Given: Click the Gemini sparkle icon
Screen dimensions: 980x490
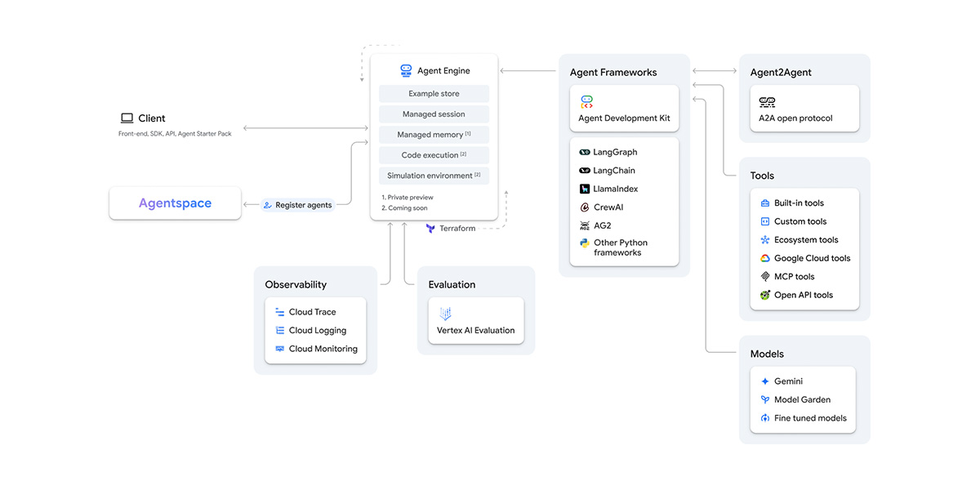Looking at the screenshot, I should coord(765,381).
